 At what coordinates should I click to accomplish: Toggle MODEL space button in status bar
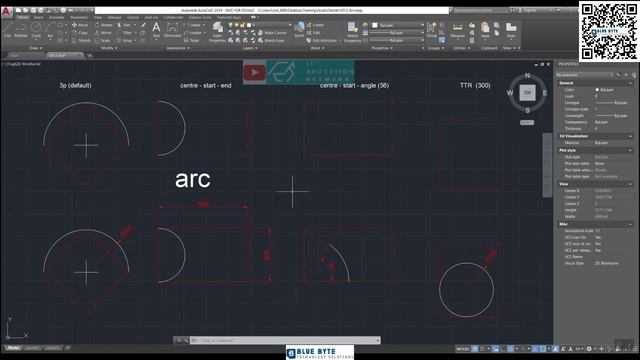[463, 349]
